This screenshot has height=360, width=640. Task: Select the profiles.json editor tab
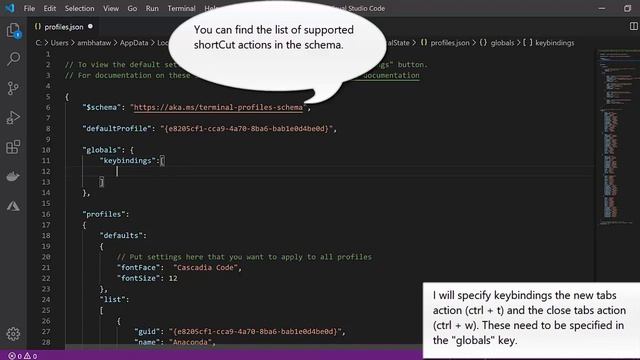point(63,27)
